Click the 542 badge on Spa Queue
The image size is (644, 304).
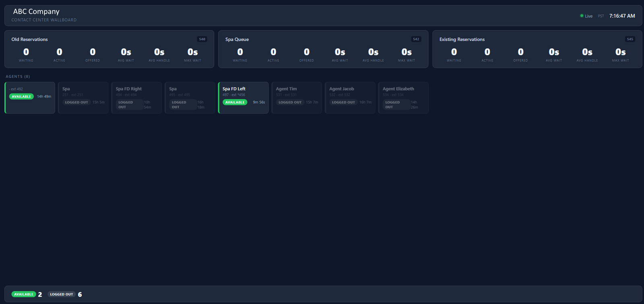click(x=416, y=39)
